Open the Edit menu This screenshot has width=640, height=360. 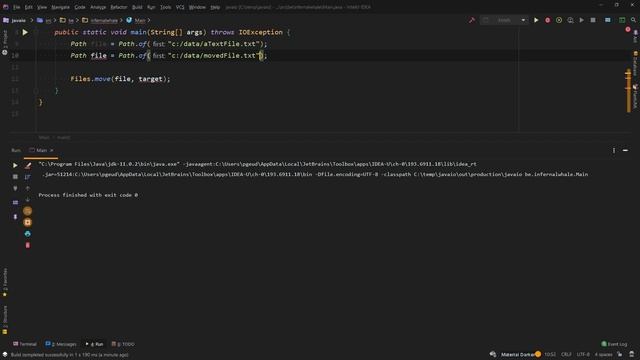click(x=29, y=7)
